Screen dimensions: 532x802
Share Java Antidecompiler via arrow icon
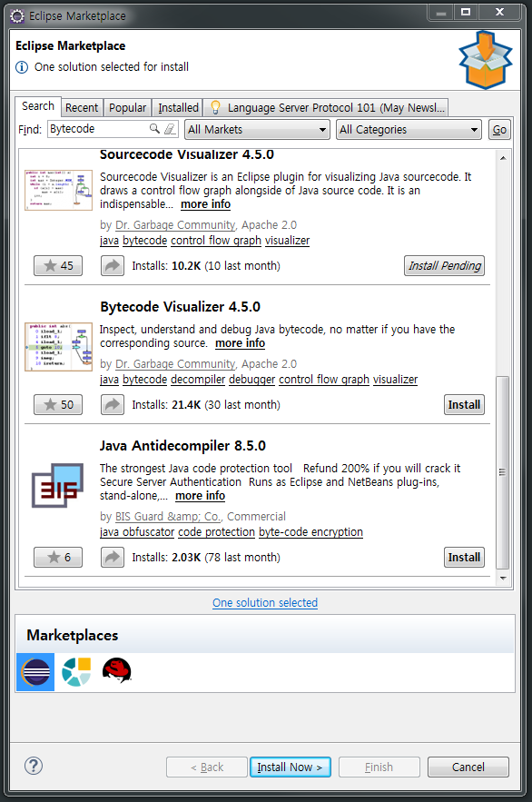113,557
